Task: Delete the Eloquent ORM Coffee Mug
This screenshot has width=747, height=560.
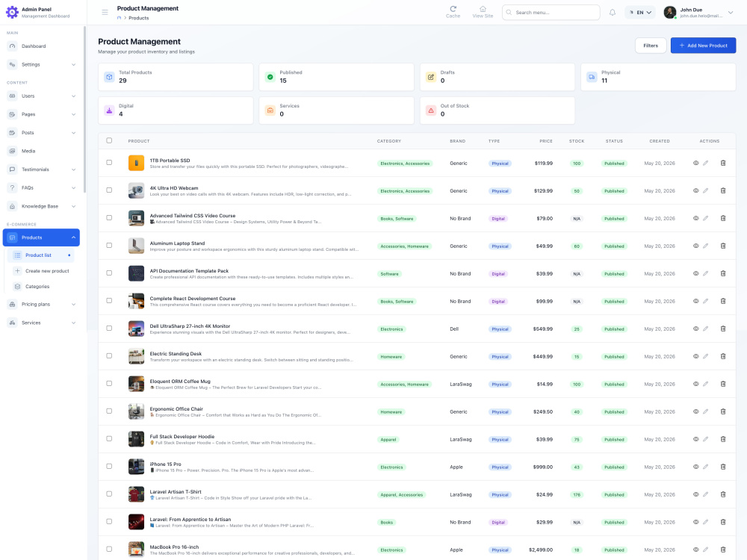Action: pyautogui.click(x=722, y=384)
